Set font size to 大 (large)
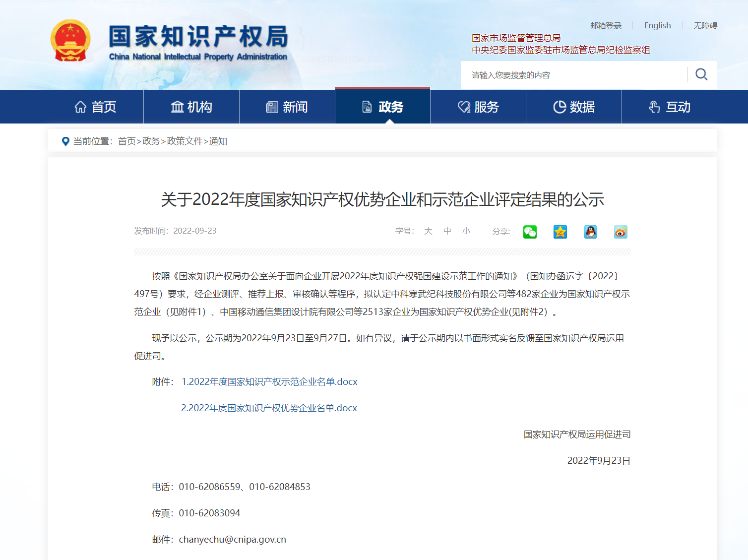 pyautogui.click(x=428, y=231)
